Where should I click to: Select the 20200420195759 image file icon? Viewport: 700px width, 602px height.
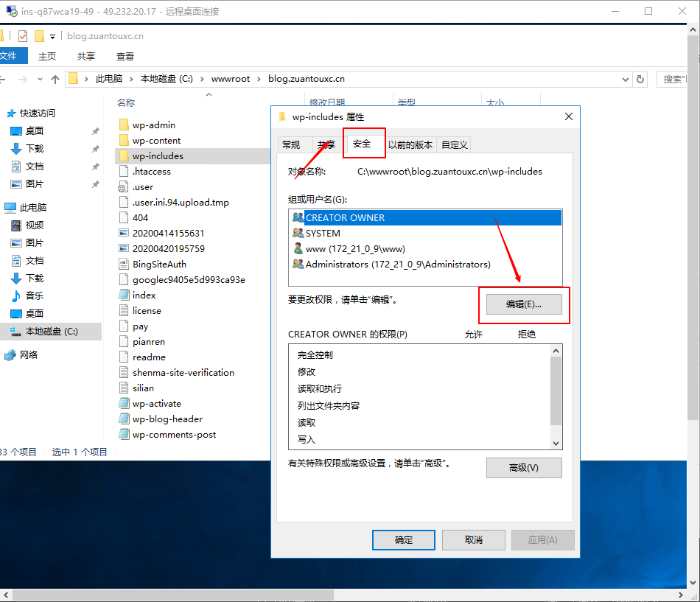124,248
